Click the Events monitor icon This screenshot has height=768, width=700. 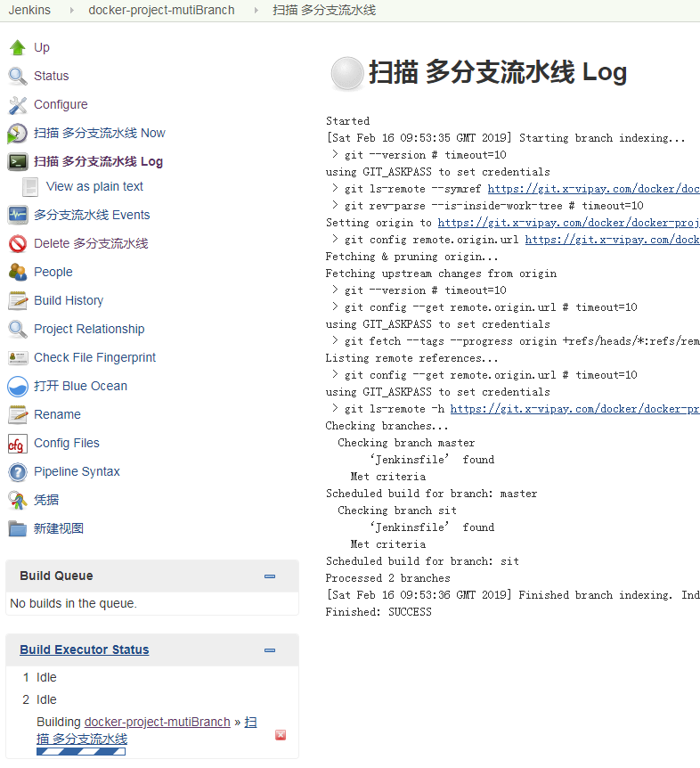click(18, 215)
